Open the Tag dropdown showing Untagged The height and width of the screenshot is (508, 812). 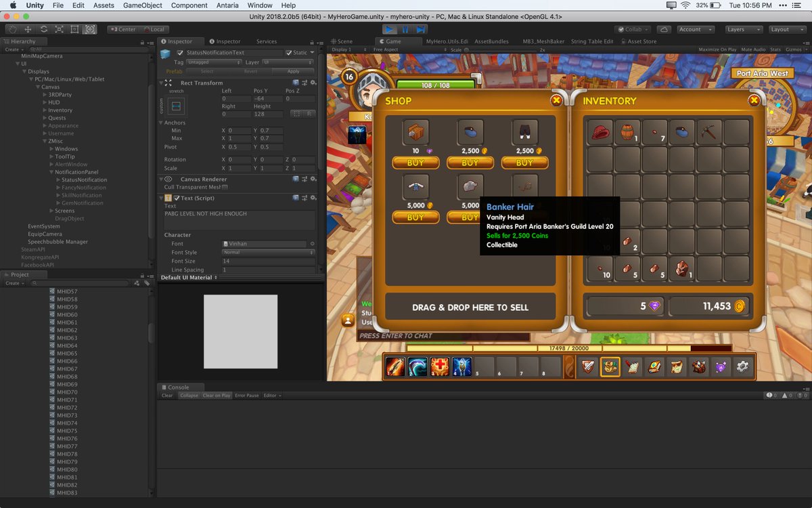click(214, 62)
